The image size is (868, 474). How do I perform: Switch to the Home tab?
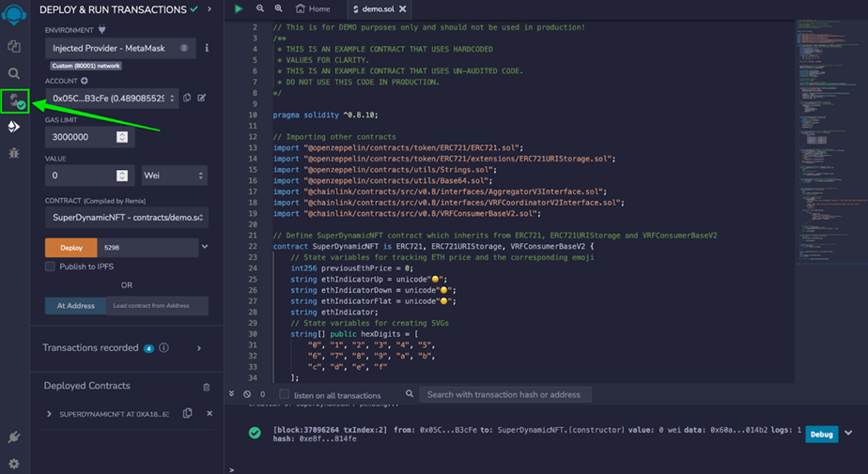coord(314,8)
